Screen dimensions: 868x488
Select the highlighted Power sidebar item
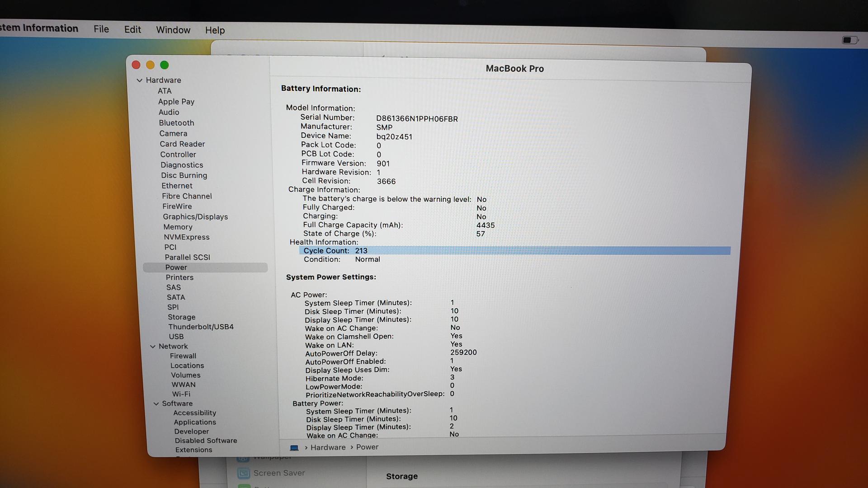pos(205,267)
